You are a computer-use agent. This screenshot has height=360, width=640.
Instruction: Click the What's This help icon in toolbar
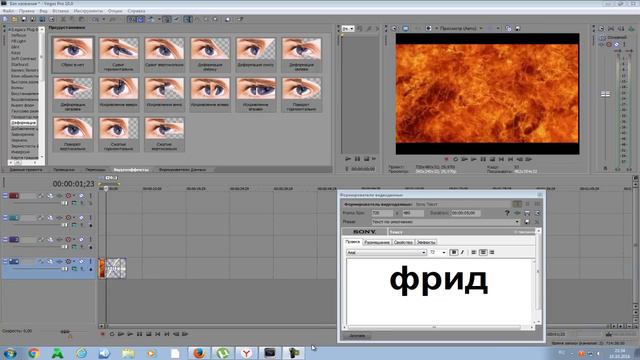tap(240, 19)
